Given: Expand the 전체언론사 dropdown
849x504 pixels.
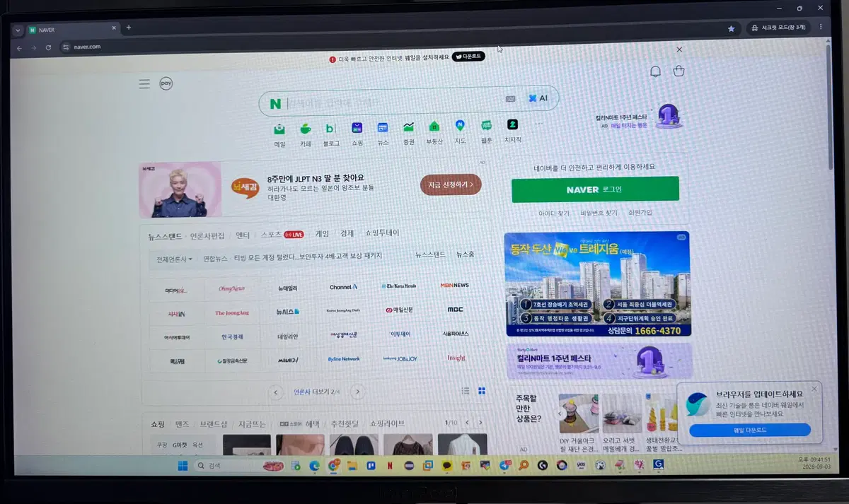Looking at the screenshot, I should [174, 259].
